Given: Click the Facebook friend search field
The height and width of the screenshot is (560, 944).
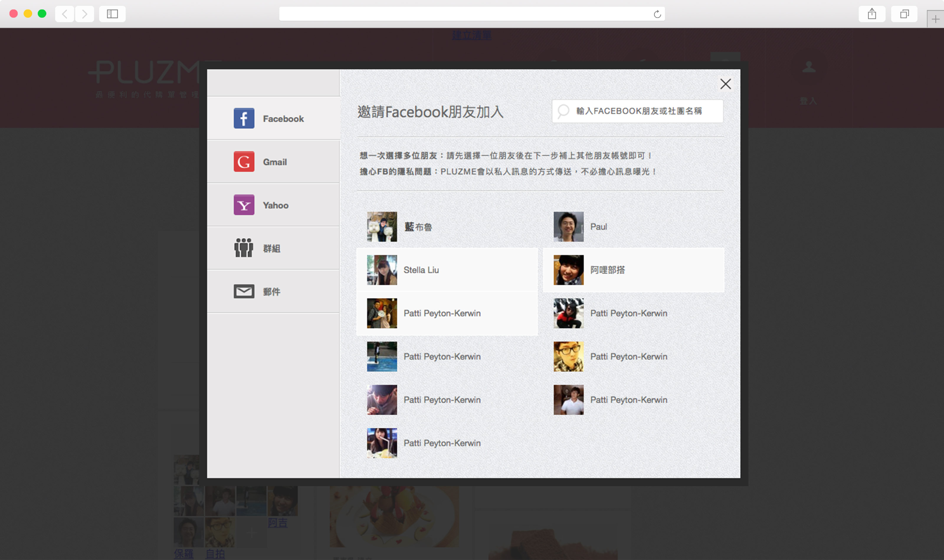Looking at the screenshot, I should click(642, 111).
